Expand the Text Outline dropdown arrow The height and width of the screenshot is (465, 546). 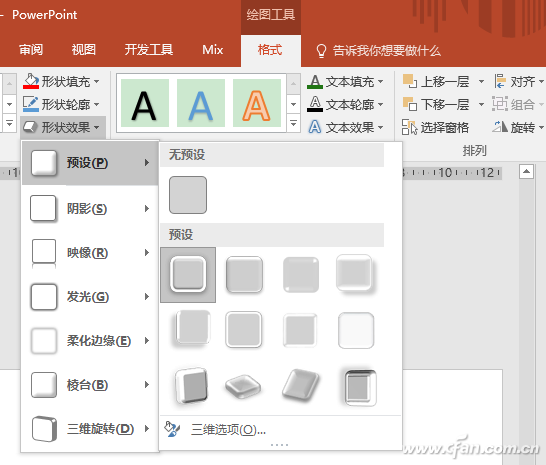[381, 104]
